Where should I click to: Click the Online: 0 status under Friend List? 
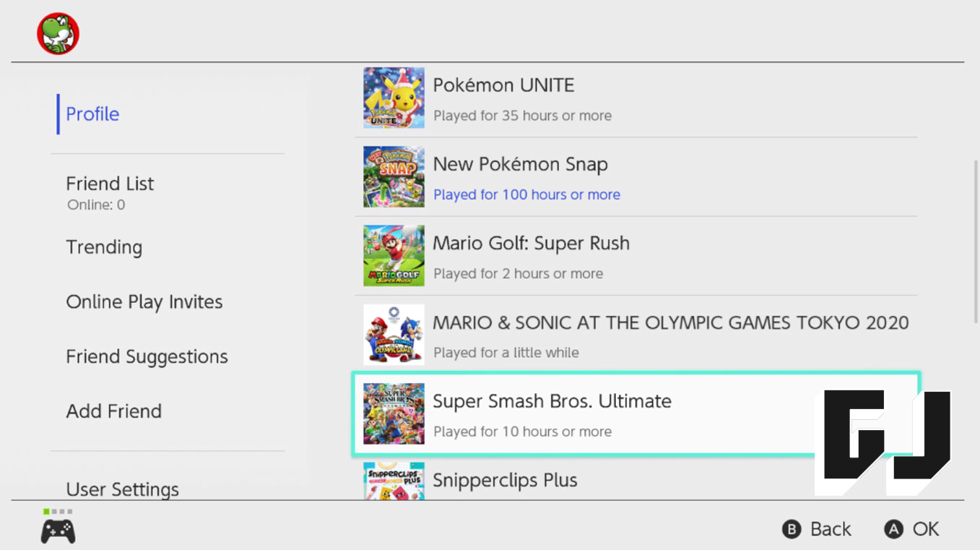(x=95, y=205)
